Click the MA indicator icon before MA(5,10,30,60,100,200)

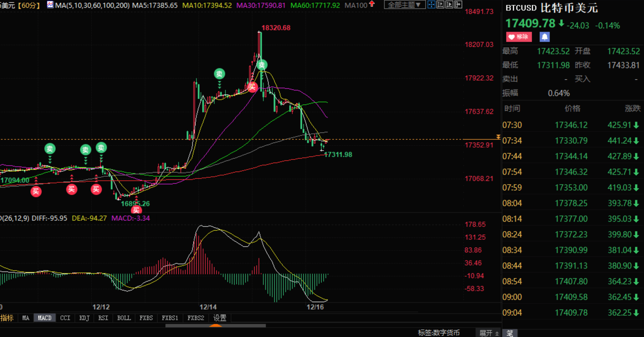[x=50, y=5]
